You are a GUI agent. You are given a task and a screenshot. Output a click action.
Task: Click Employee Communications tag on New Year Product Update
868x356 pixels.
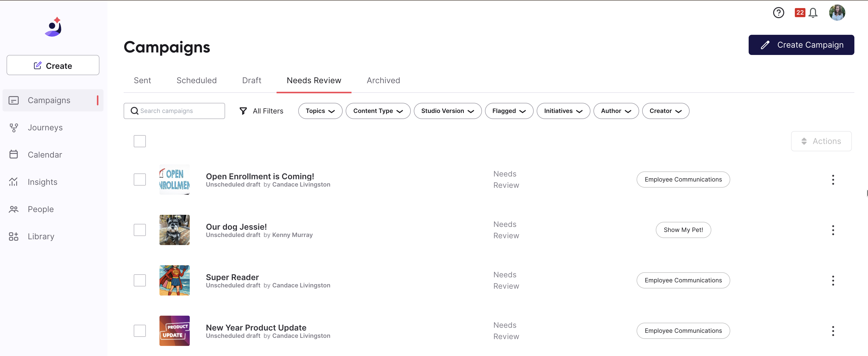[x=683, y=331]
